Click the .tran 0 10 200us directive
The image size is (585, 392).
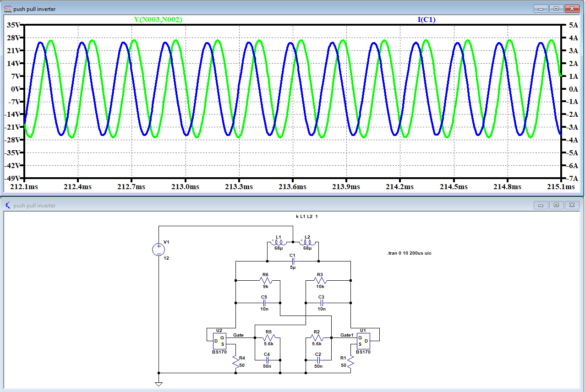pyautogui.click(x=410, y=253)
